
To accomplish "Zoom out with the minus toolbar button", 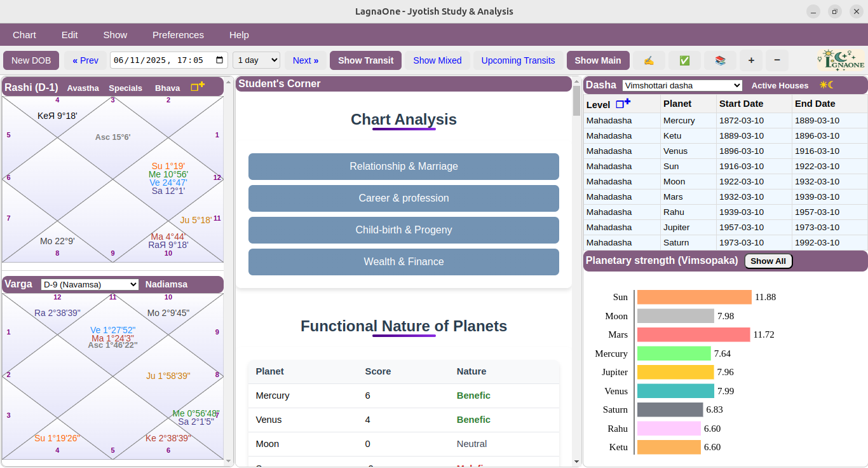I will (x=776, y=60).
